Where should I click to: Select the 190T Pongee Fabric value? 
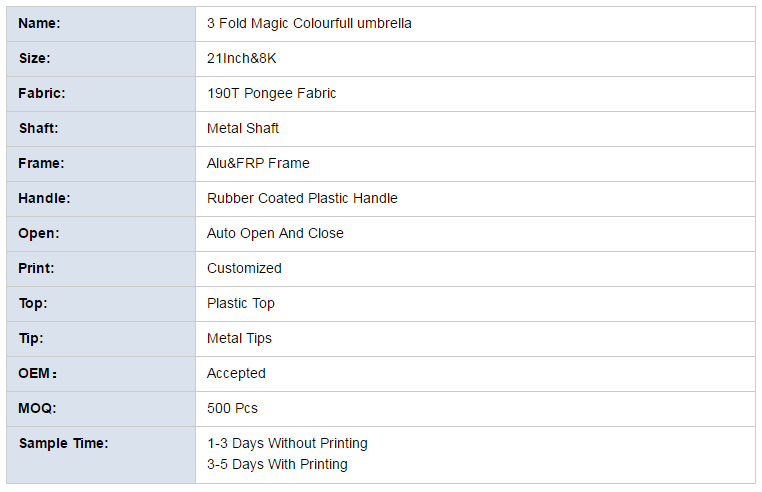[x=272, y=93]
